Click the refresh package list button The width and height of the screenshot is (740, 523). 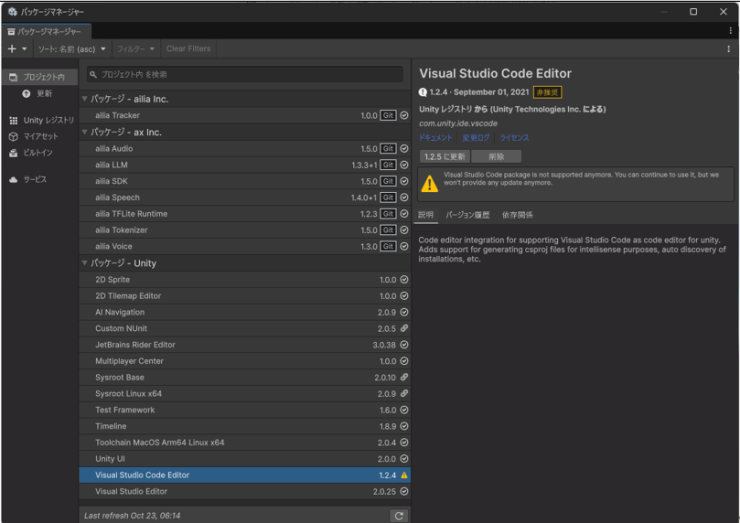[x=399, y=515]
